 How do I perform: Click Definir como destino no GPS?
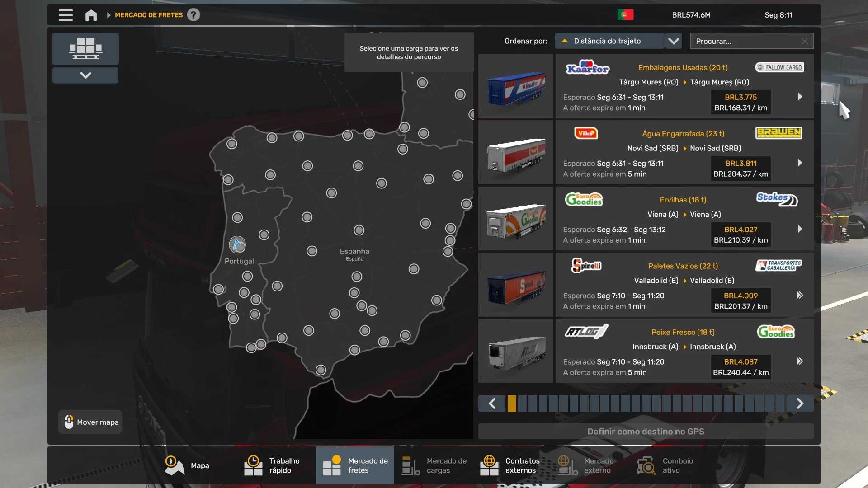[x=646, y=431]
